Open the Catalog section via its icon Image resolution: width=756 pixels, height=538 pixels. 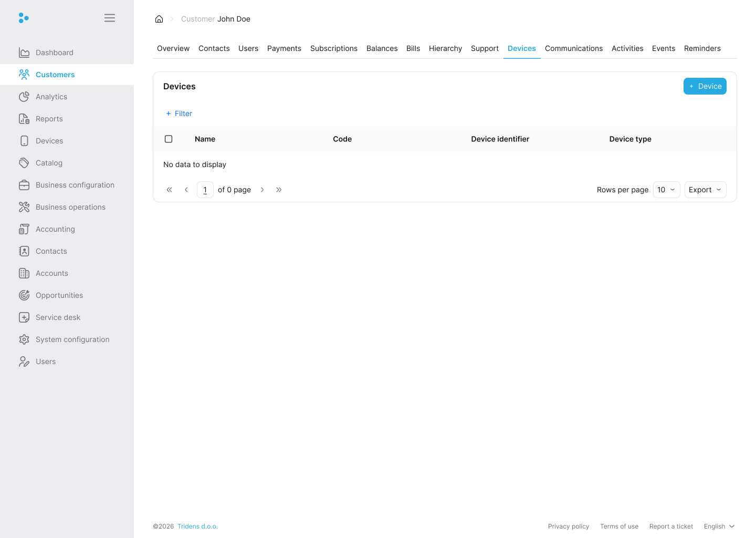pyautogui.click(x=24, y=163)
